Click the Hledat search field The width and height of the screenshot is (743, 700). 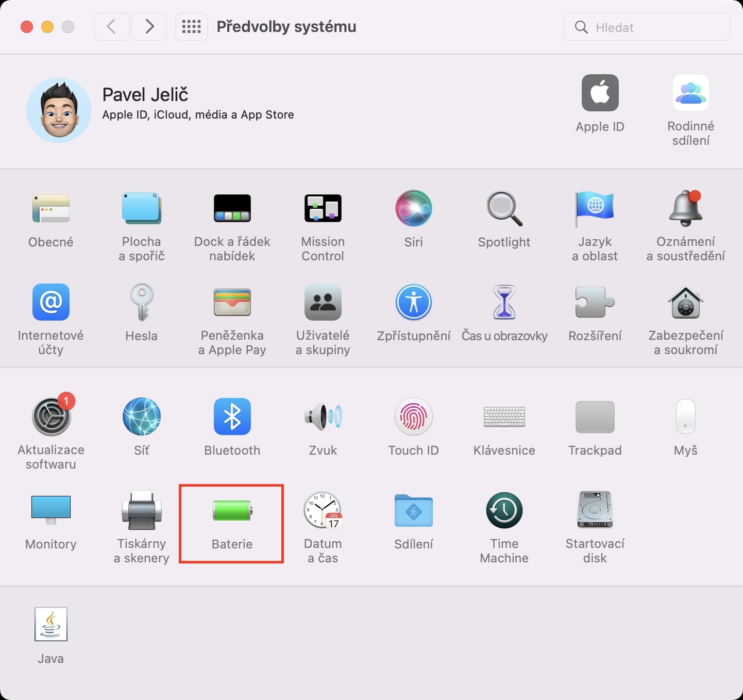tap(647, 27)
